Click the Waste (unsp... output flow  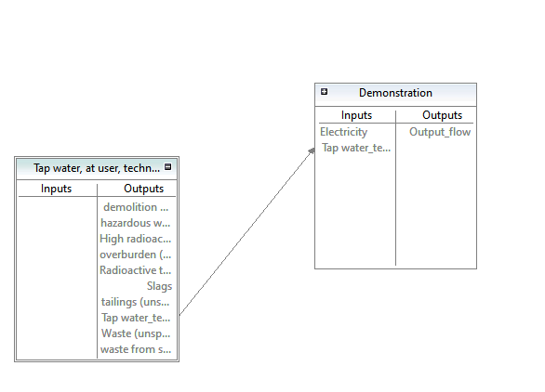point(136,333)
